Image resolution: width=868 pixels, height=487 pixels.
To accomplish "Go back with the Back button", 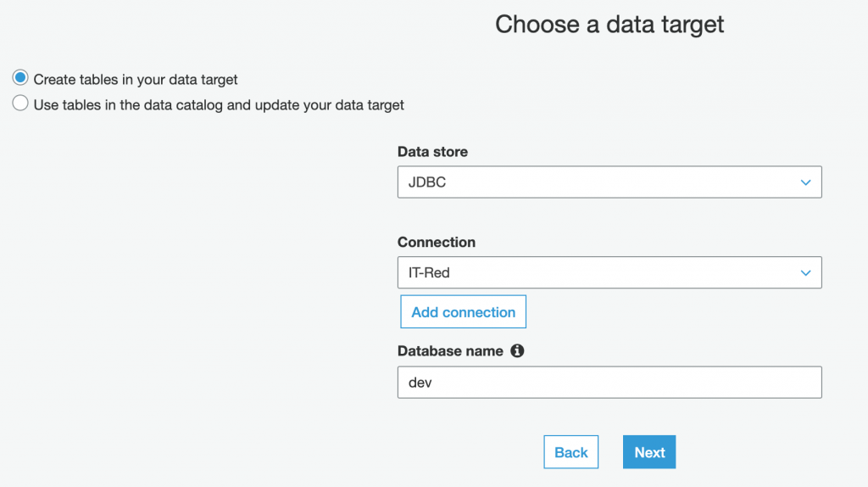I will (x=570, y=452).
